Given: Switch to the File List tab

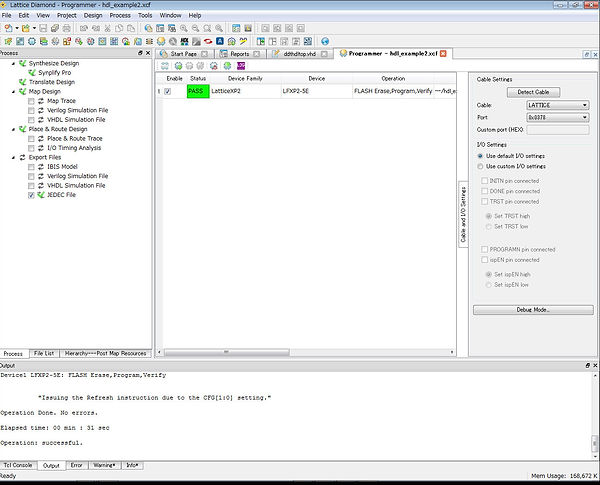Looking at the screenshot, I should coord(44,353).
